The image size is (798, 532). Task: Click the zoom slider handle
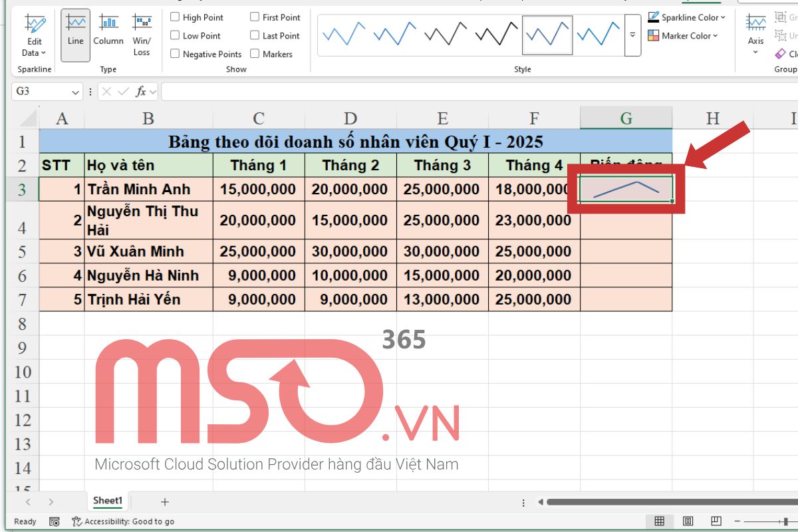(785, 521)
